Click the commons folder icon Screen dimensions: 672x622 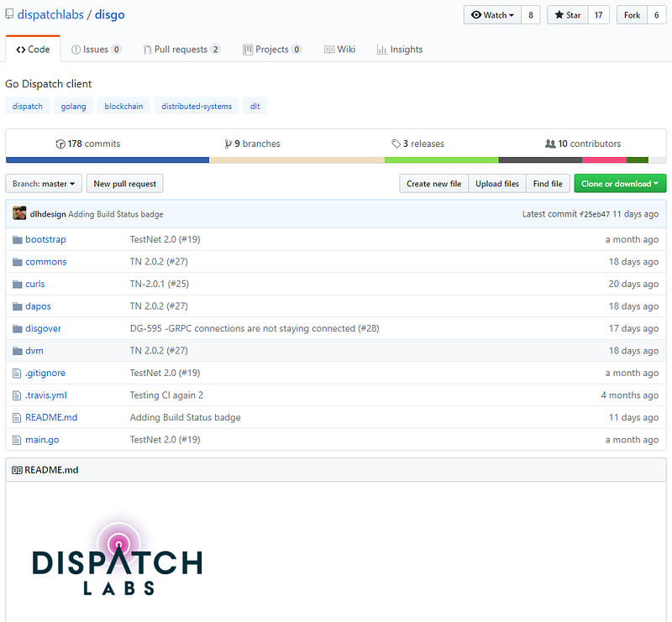[17, 262]
